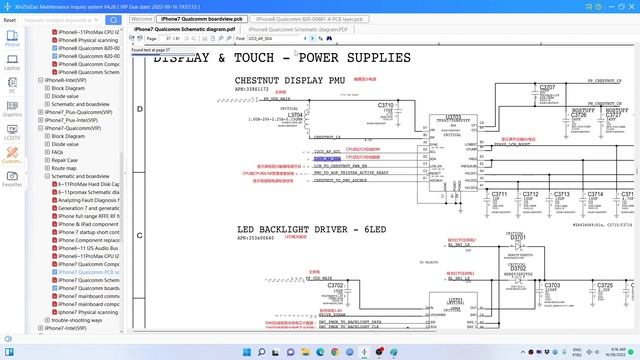640x360 pixels.
Task: Open File Explorer from taskbar
Action: (x=305, y=352)
